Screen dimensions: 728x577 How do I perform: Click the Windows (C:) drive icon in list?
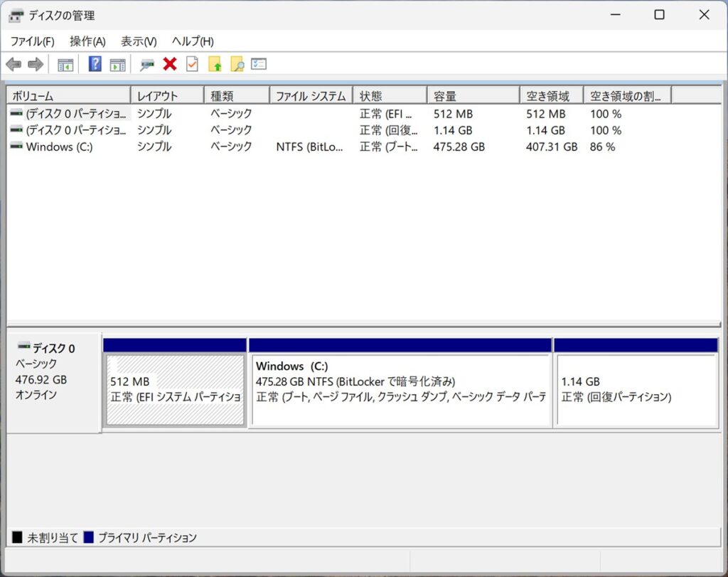[x=17, y=146]
